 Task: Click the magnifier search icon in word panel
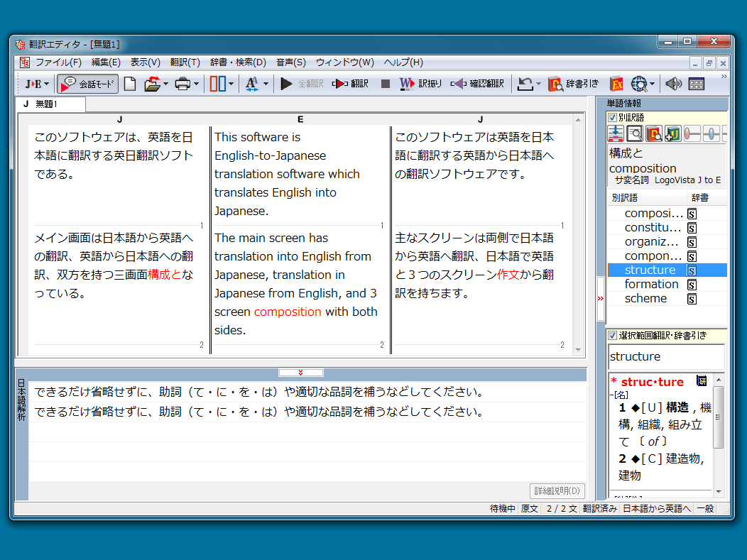(x=635, y=134)
